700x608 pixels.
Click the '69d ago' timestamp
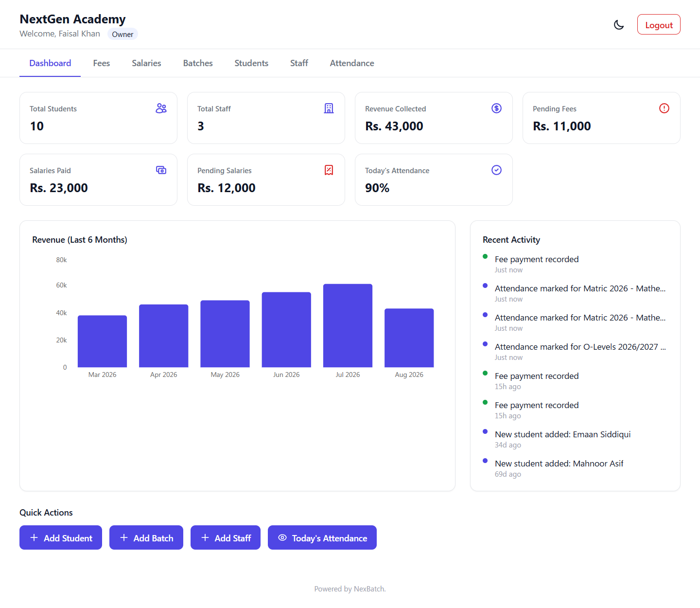click(x=508, y=474)
